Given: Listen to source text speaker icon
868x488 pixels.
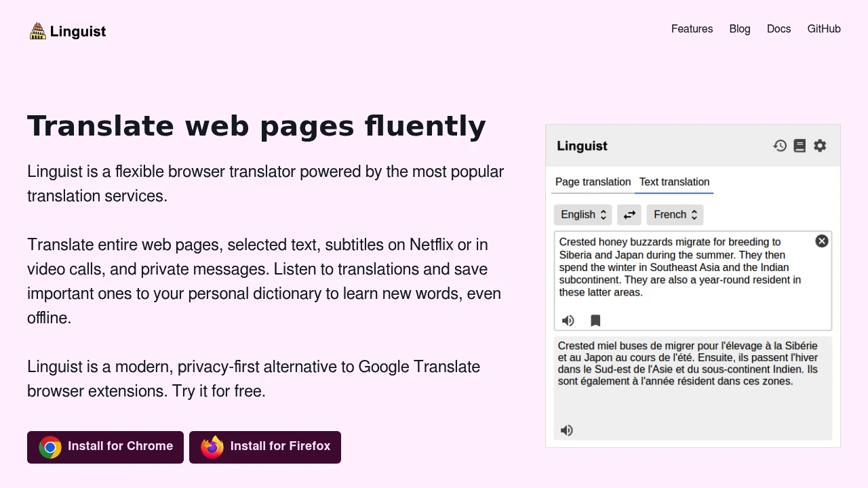Looking at the screenshot, I should pos(568,321).
